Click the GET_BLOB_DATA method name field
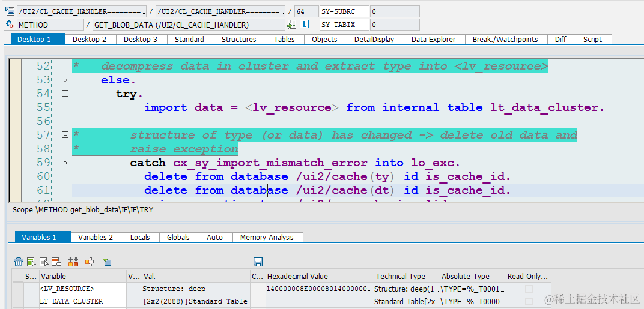 pos(189,25)
